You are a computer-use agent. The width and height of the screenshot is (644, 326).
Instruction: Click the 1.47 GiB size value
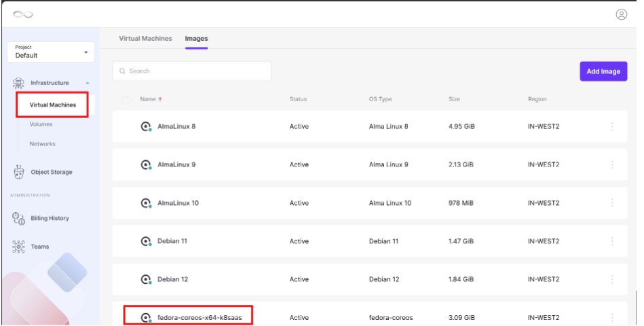[x=461, y=241]
